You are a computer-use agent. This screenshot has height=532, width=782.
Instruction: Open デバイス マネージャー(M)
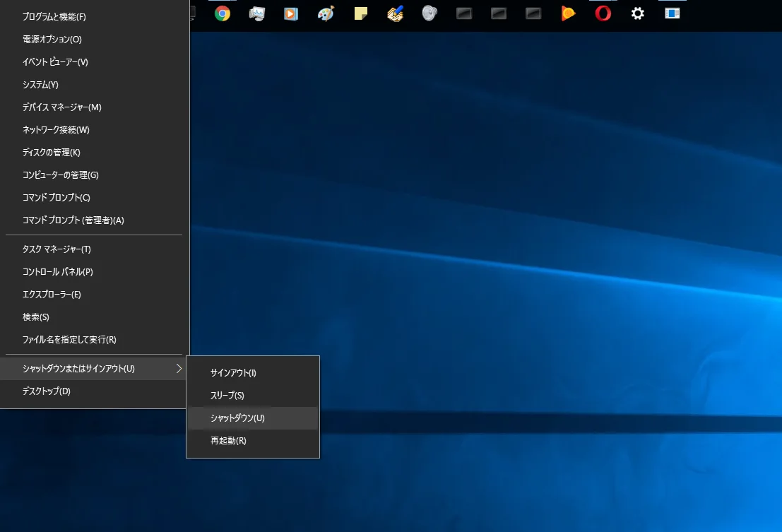[x=61, y=107]
